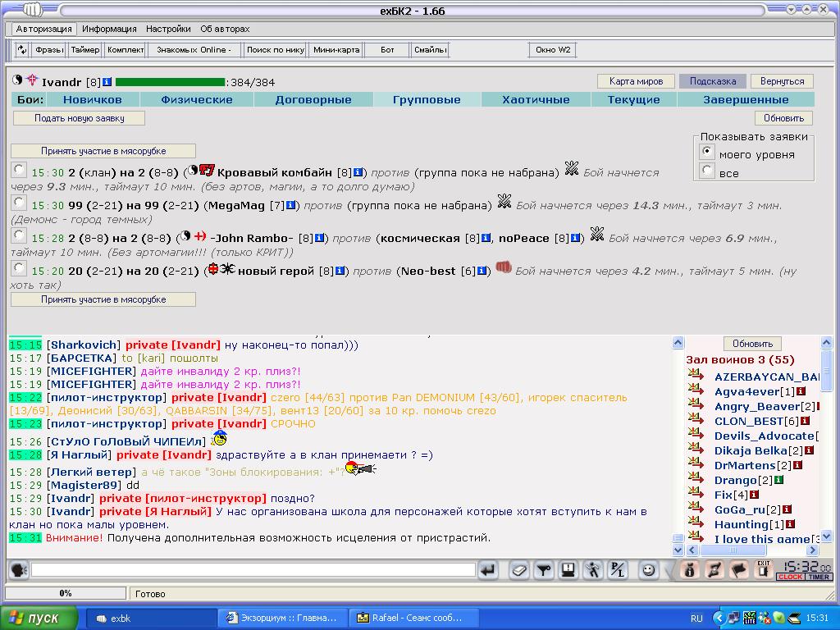Select radio button for the MegaMag 99 на 99 fight

coord(19,203)
